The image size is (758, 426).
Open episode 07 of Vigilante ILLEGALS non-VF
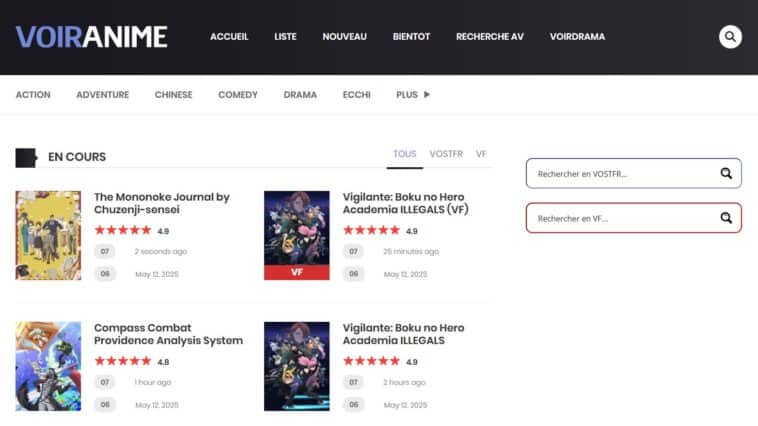[353, 382]
